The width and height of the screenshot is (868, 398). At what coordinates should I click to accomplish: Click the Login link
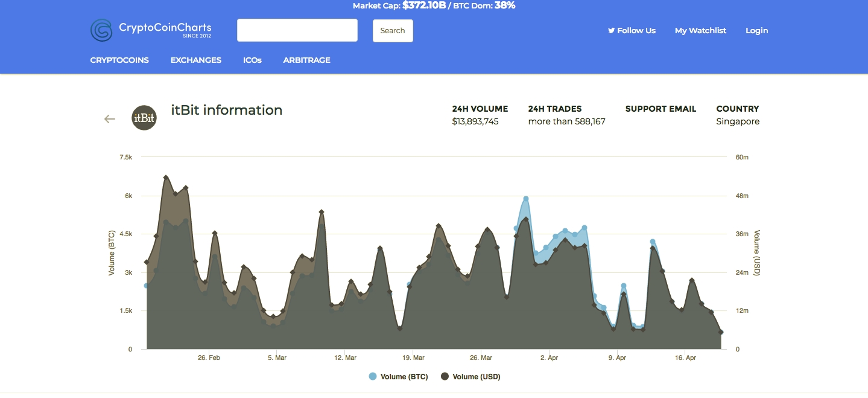(757, 30)
